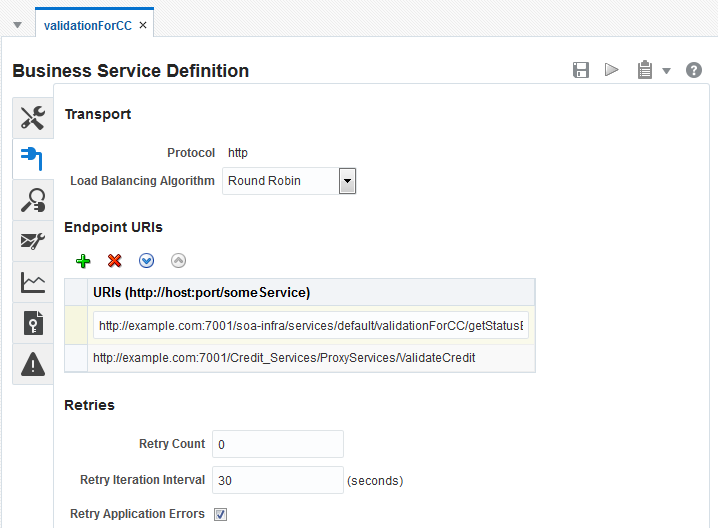Open the line chart Performance tab
Image resolution: width=718 pixels, height=528 pixels.
coord(33,282)
